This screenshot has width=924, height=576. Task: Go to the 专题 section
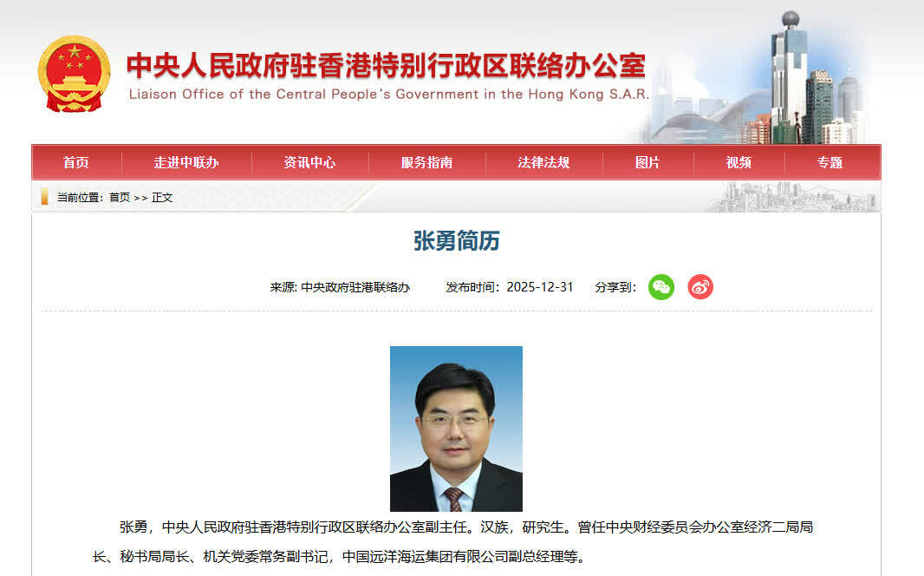[x=830, y=163]
